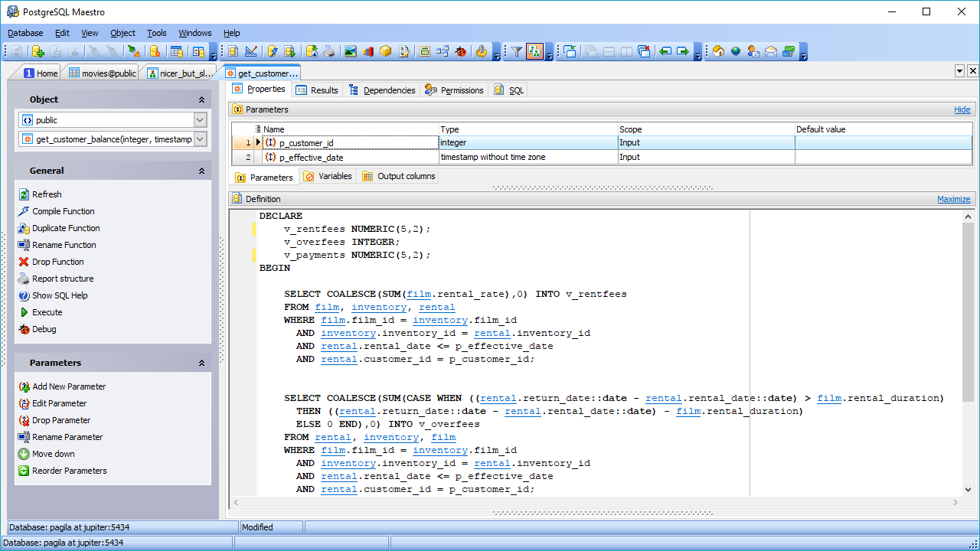Open the schema selection dropdown showing public
This screenshot has height=551, width=980.
[199, 120]
